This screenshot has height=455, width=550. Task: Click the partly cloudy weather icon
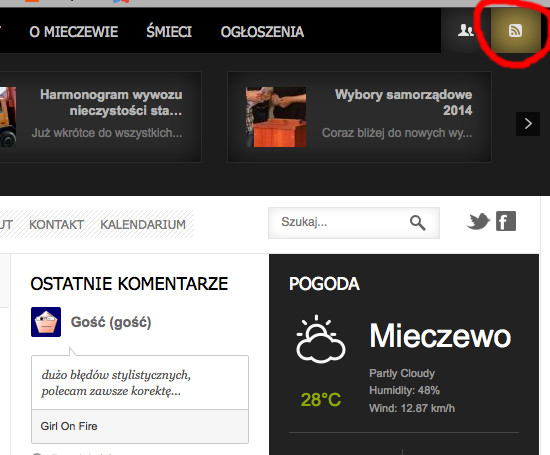(321, 339)
